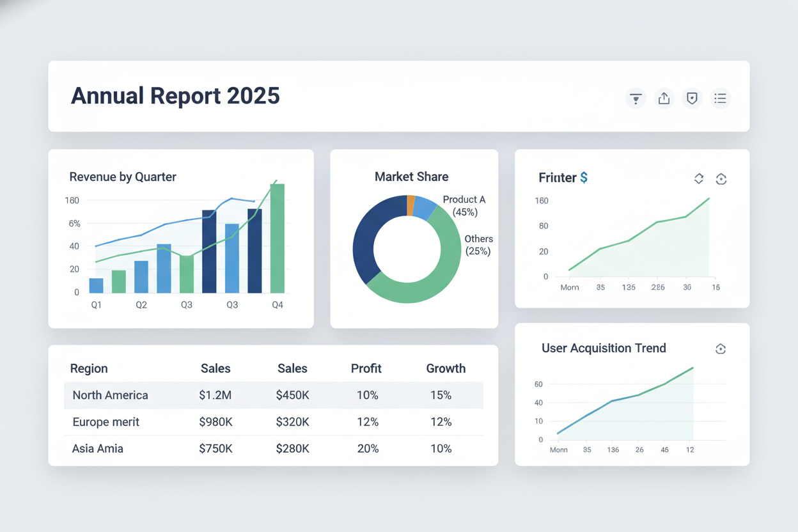Open the list view icon in the header

coord(720,98)
